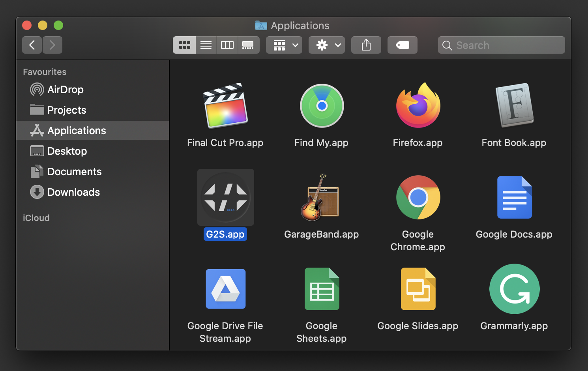Click the Google Drive File Stream.app label
This screenshot has width=588, height=371.
coord(225,332)
